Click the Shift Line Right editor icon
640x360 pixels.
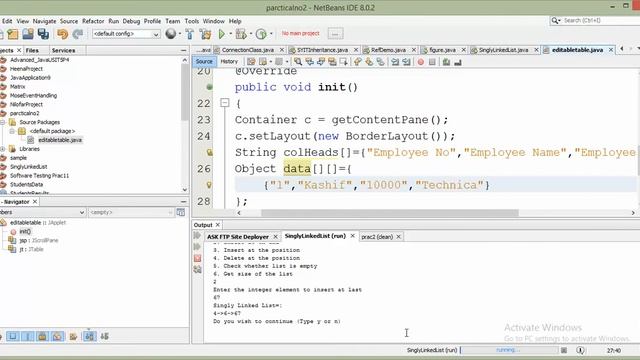click(406, 62)
